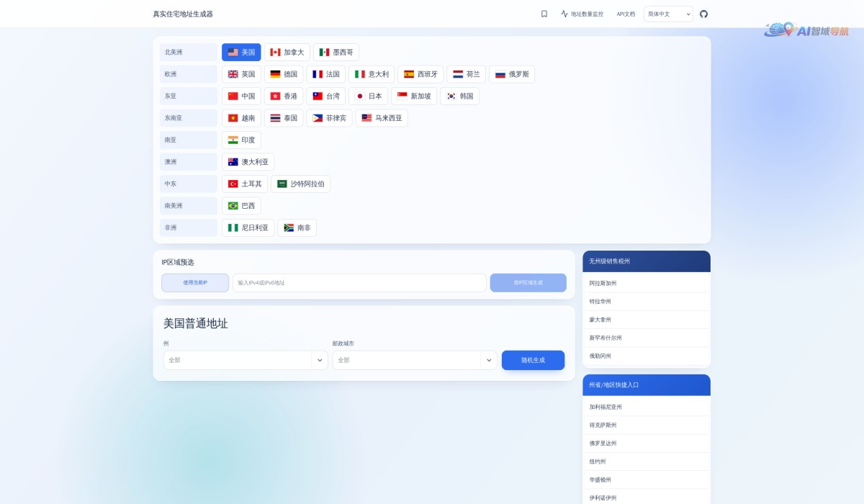The height and width of the screenshot is (504, 864).
Task: Select 美国 country button
Action: click(241, 52)
